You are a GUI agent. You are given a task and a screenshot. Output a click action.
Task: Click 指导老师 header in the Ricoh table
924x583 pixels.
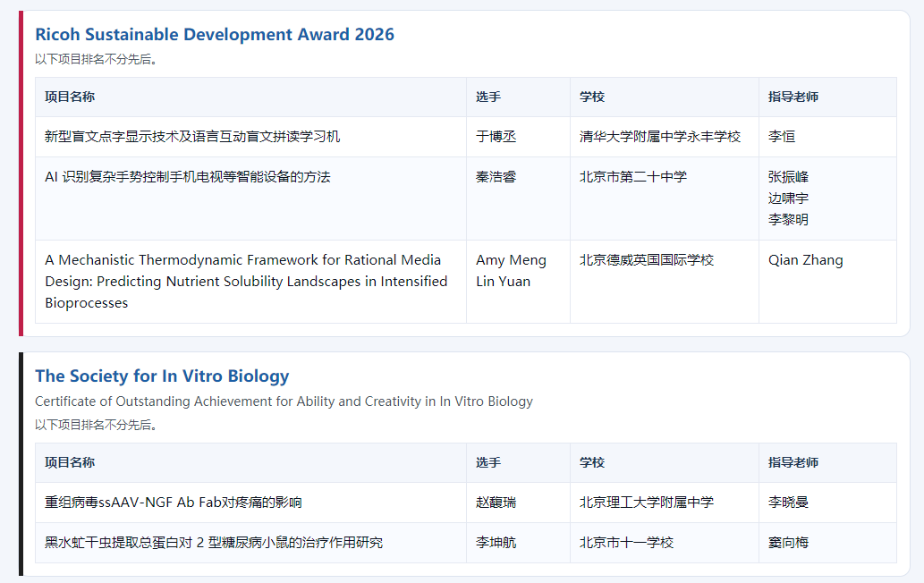[793, 97]
